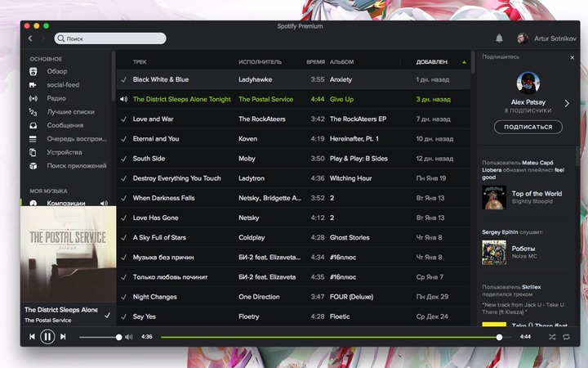Open the Поиск приложений cube icon
Screen dimensions: 588x368
pyautogui.click(x=33, y=166)
